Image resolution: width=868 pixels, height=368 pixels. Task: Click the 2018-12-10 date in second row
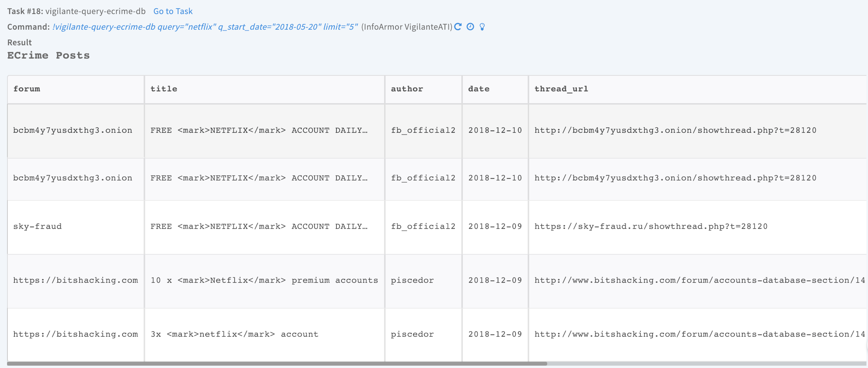pos(495,178)
